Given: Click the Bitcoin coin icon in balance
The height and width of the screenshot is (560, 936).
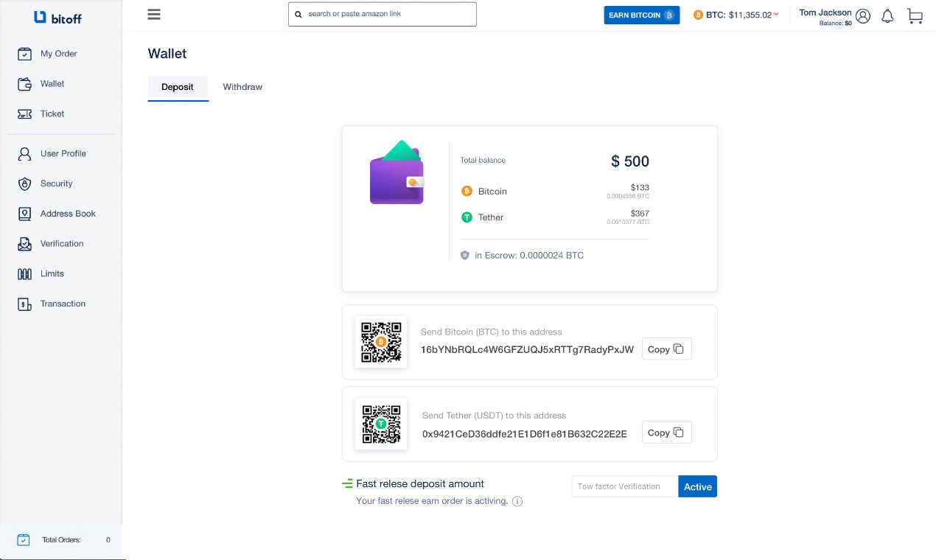Looking at the screenshot, I should (x=467, y=191).
